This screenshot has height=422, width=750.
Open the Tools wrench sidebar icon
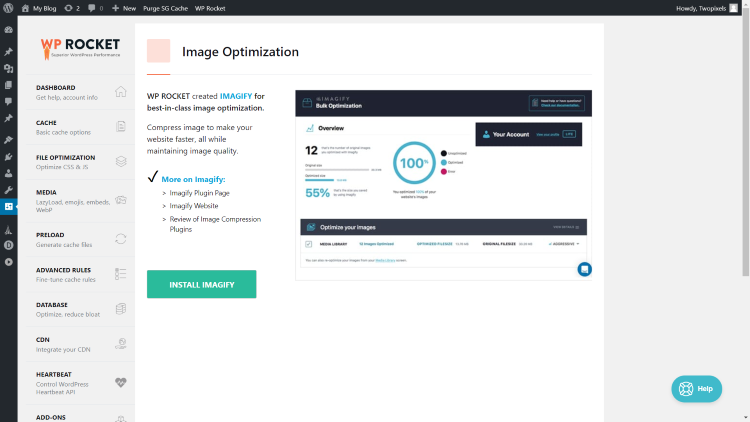9,190
